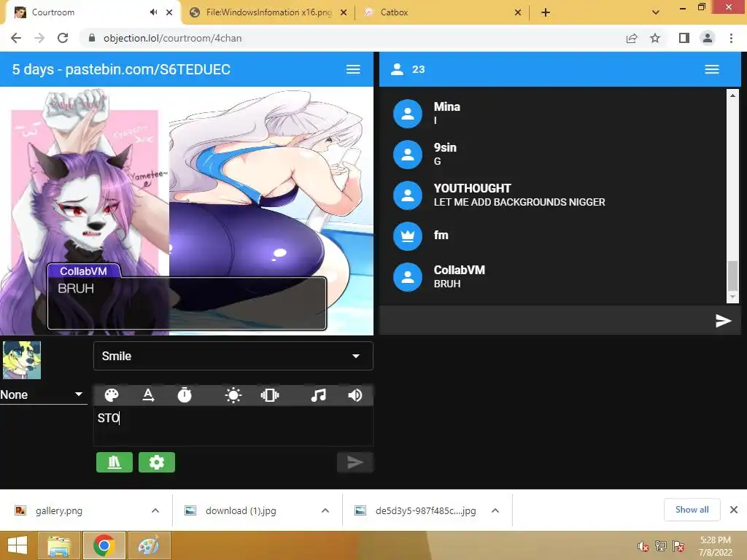Screen dimensions: 747x560
Task: Open options for de5d3y5 jpg download
Action: (x=495, y=510)
